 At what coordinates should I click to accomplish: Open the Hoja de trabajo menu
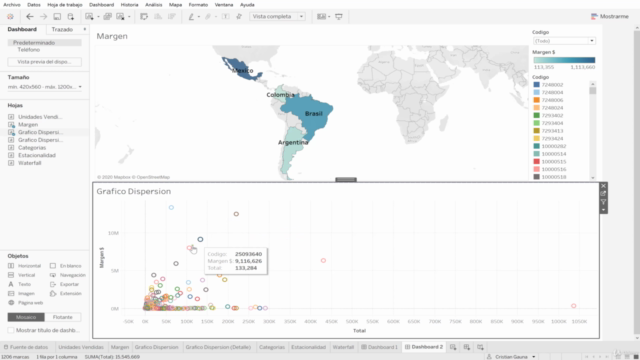[x=64, y=4]
